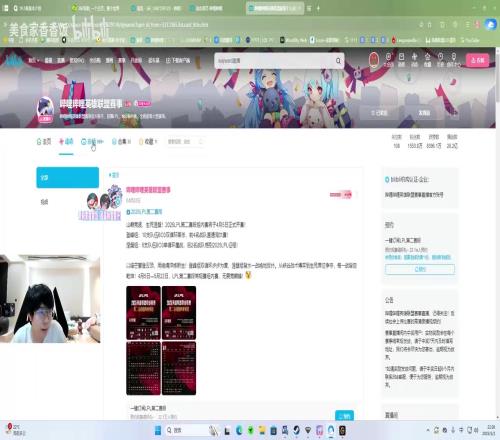Toggle the 已关注 follow button on the banner
This screenshot has height=440, width=500.
[380, 113]
